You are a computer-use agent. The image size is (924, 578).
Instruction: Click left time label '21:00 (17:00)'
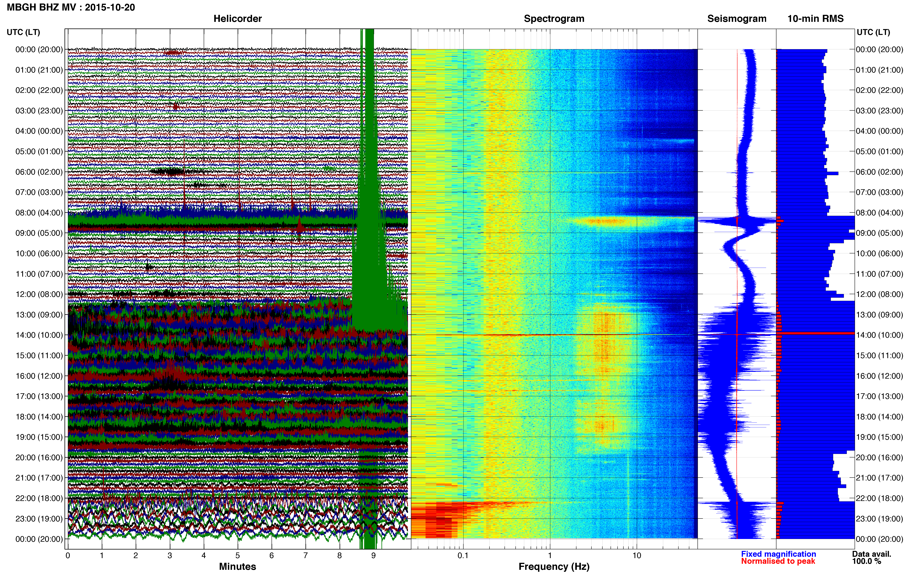(x=39, y=478)
